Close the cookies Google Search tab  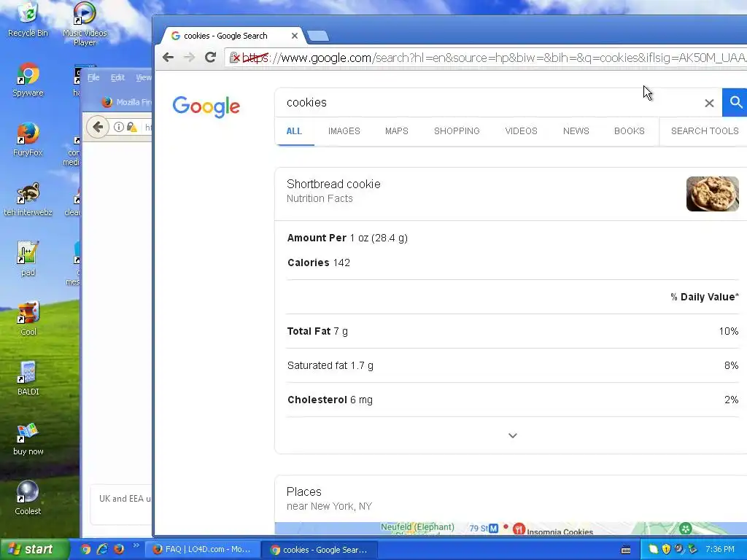click(x=295, y=36)
